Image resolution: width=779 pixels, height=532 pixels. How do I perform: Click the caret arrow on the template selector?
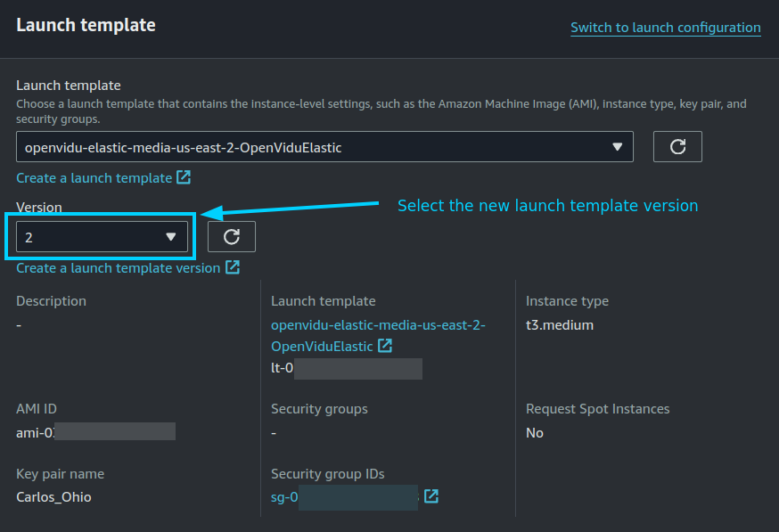619,146
